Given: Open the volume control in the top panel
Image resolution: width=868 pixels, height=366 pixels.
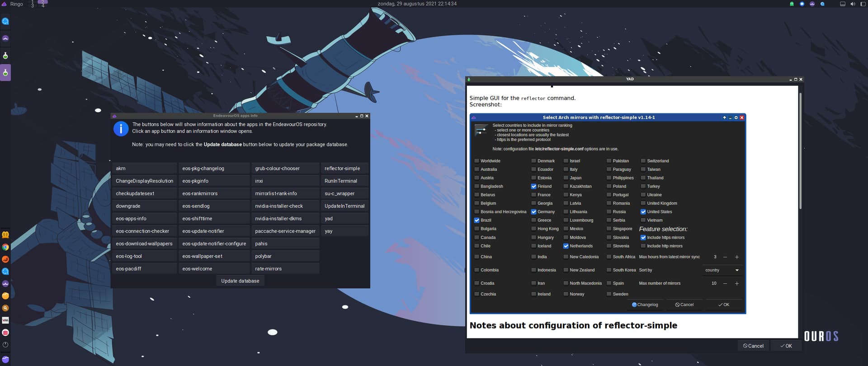Looking at the screenshot, I should pos(853,4).
